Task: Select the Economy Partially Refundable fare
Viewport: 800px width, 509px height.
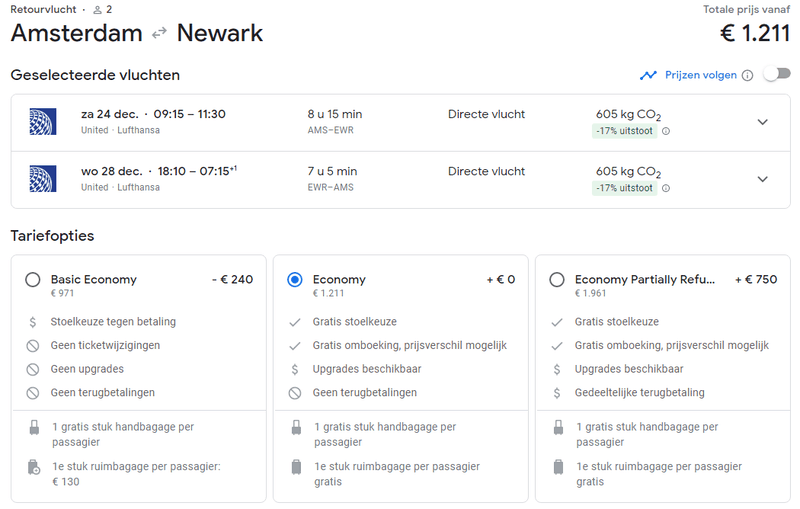Action: coord(557,280)
